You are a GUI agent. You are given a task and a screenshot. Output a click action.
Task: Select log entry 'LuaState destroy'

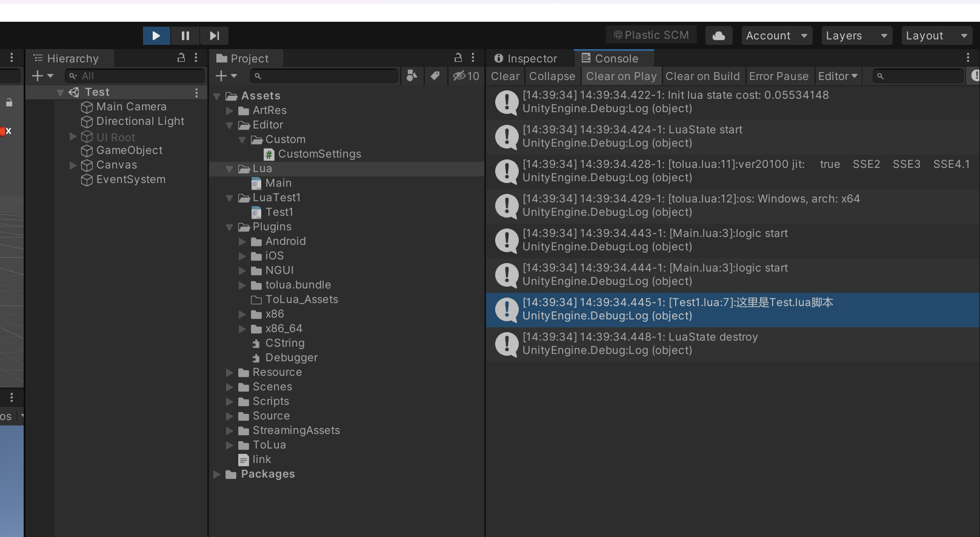733,344
